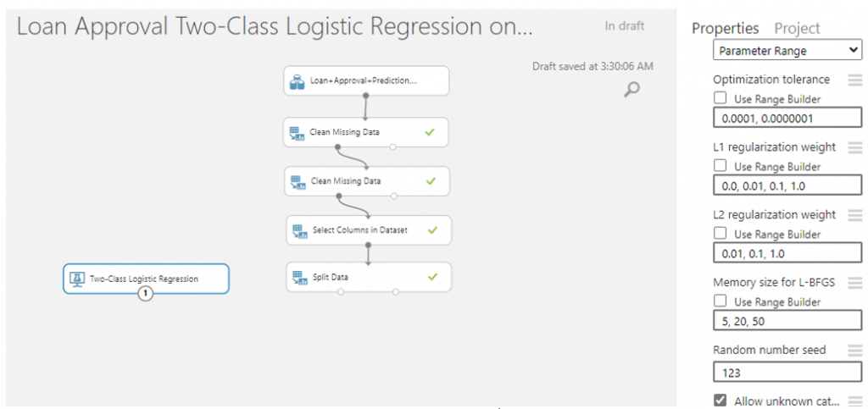Click the hamburger icon beside Optimization tolerance
Viewport: 868px width, 409px height.
855,80
